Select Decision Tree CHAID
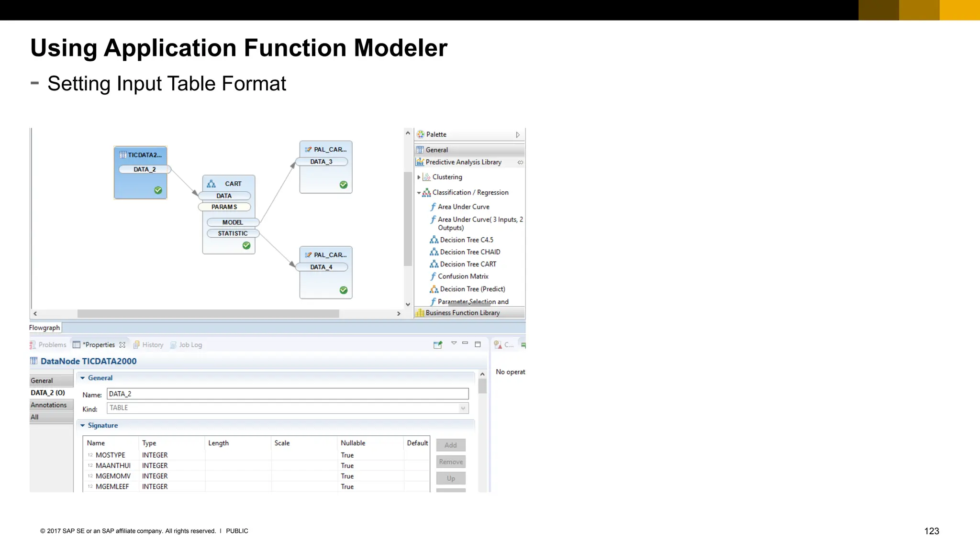 [x=465, y=252]
